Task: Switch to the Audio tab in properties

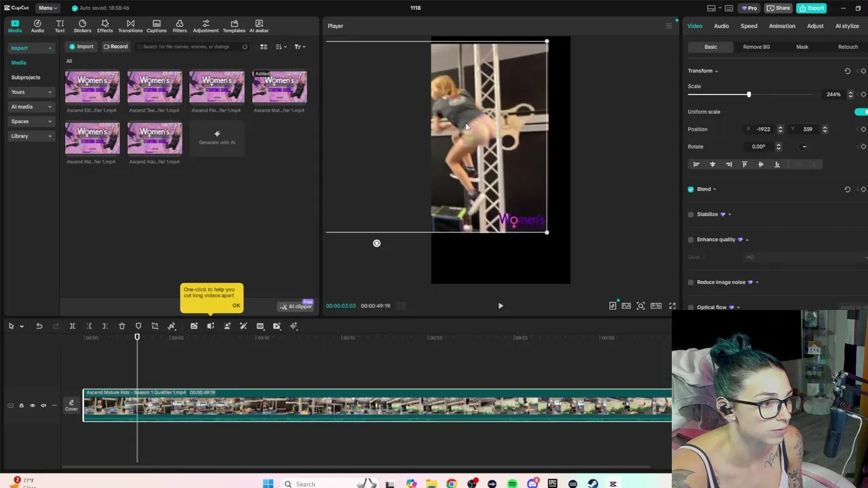Action: 721,26
